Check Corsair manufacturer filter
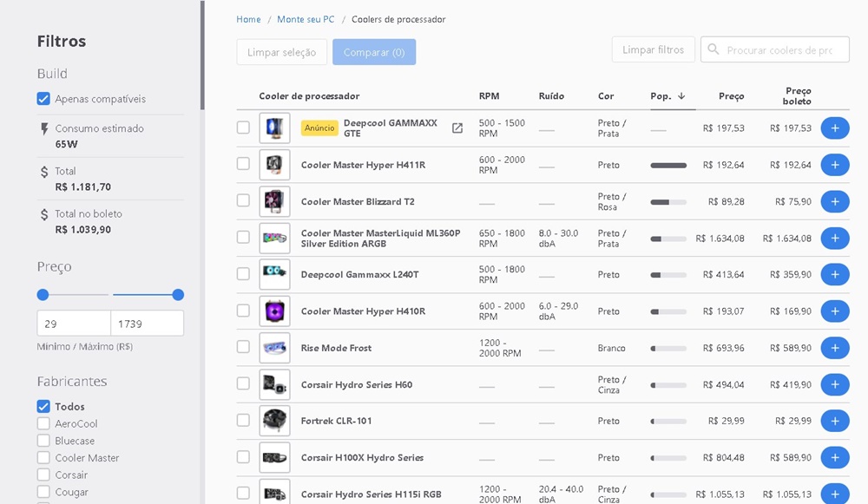 click(x=43, y=475)
